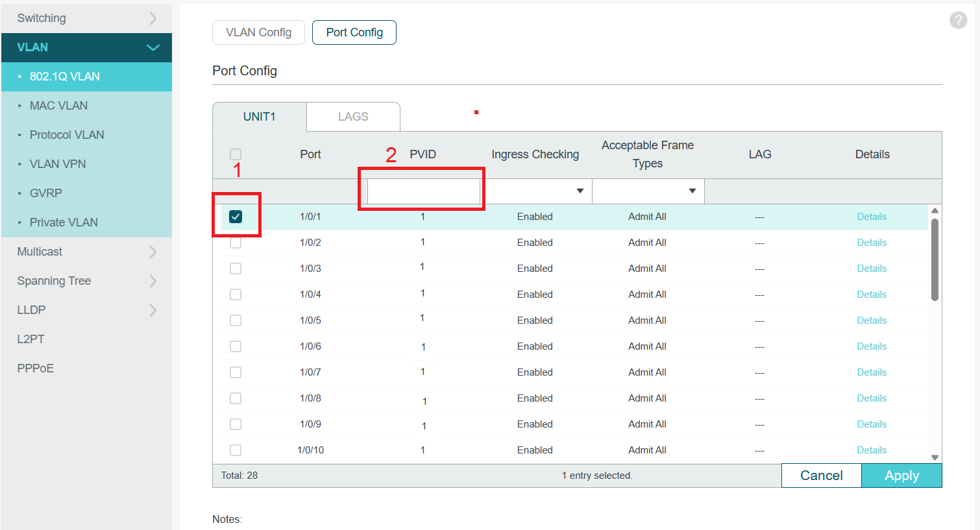This screenshot has width=980, height=530.
Task: Uncheck the port 1/0/1 checkbox
Action: [x=235, y=216]
